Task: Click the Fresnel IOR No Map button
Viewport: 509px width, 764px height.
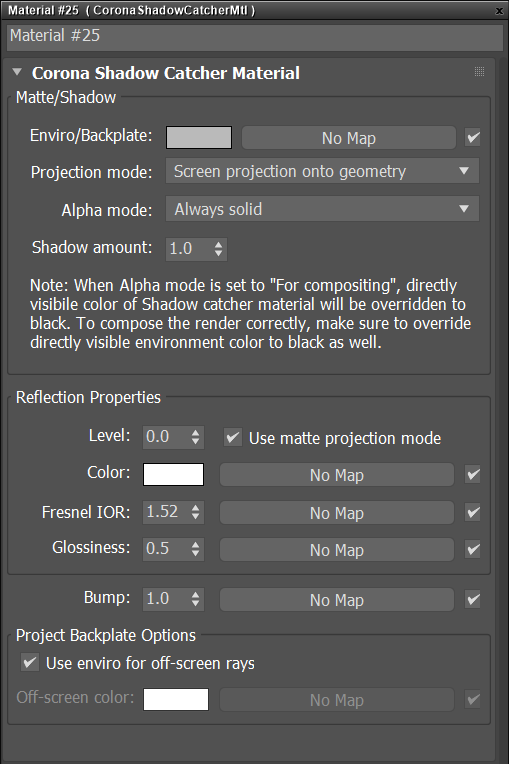Action: 337,513
